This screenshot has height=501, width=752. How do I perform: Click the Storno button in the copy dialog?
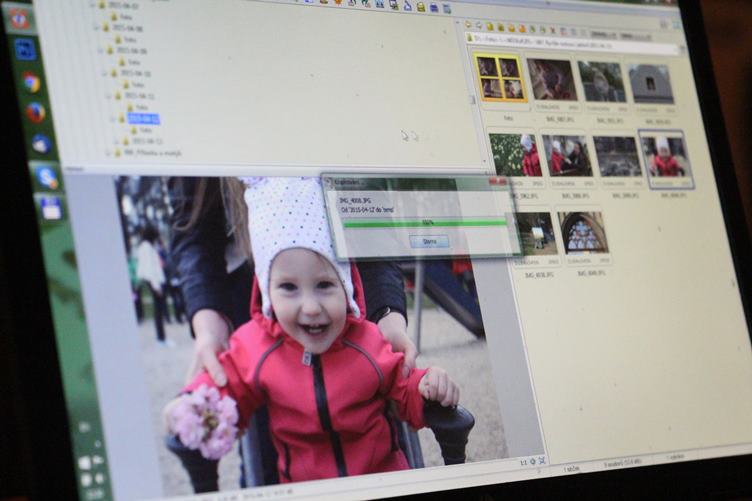pos(429,242)
